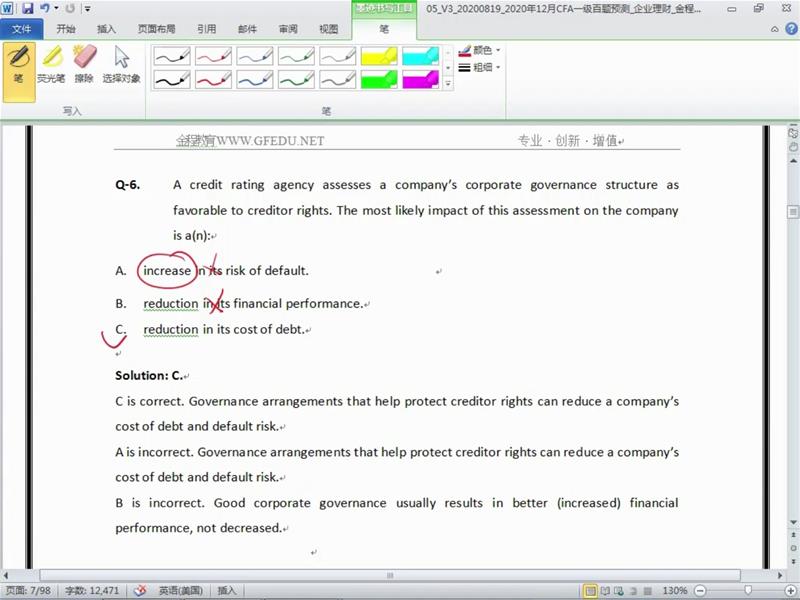800x600 pixels.
Task: Pick the thin green pen style
Action: [296, 56]
